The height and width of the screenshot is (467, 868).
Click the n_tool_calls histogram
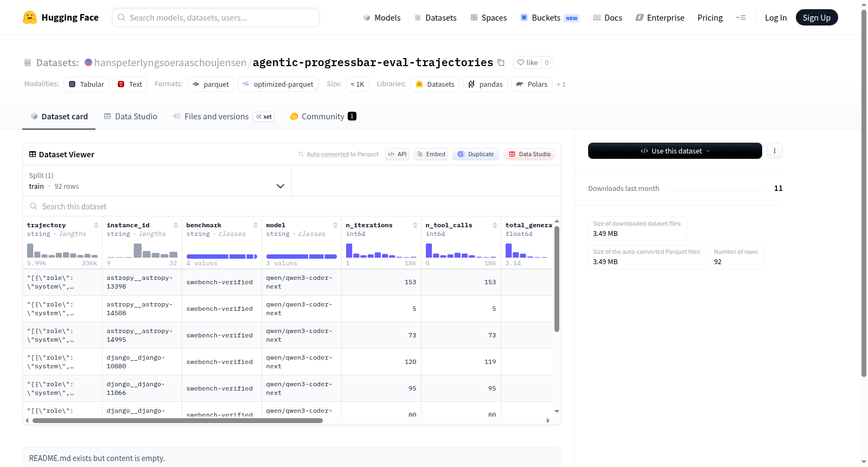461,251
